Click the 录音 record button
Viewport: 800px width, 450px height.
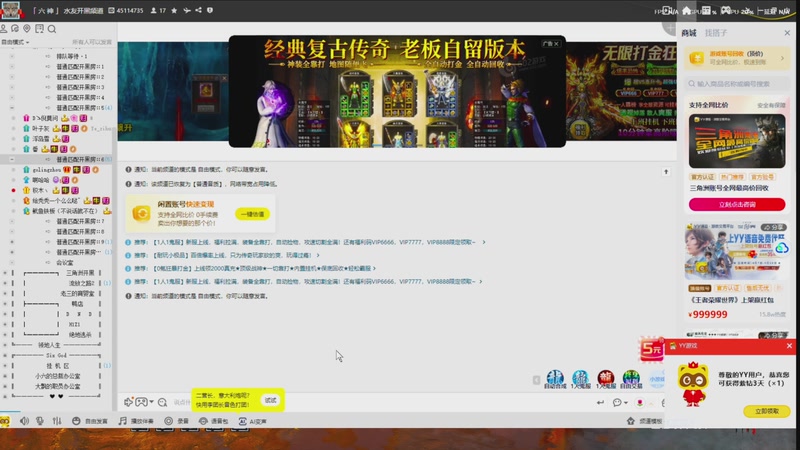tap(177, 421)
